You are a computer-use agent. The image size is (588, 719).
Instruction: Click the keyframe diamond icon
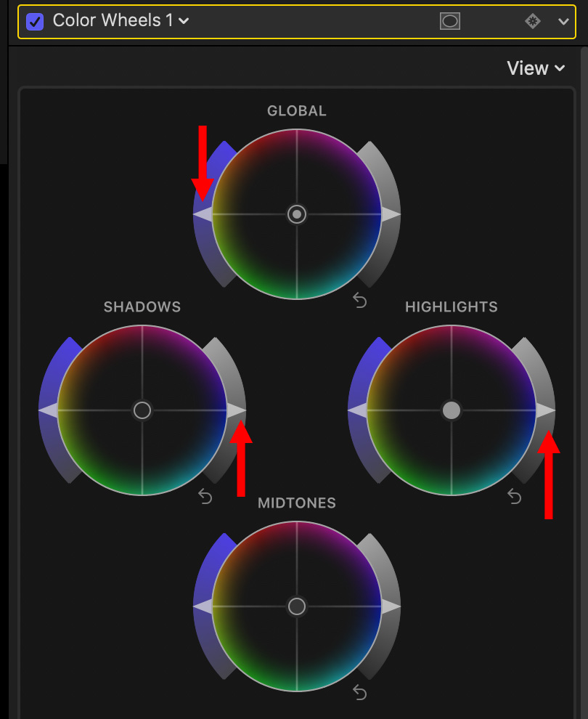point(533,21)
